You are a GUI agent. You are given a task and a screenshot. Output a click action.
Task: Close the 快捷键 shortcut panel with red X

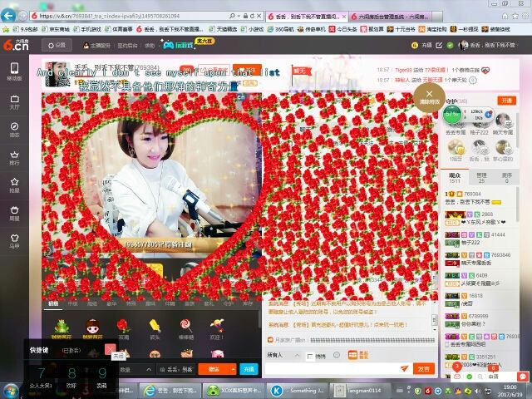[111, 348]
